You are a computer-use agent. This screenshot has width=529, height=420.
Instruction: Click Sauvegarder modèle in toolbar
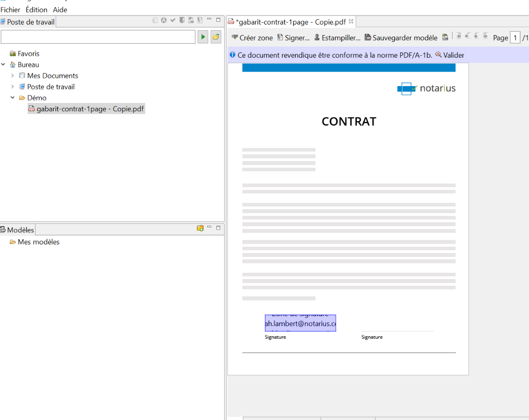coord(401,38)
